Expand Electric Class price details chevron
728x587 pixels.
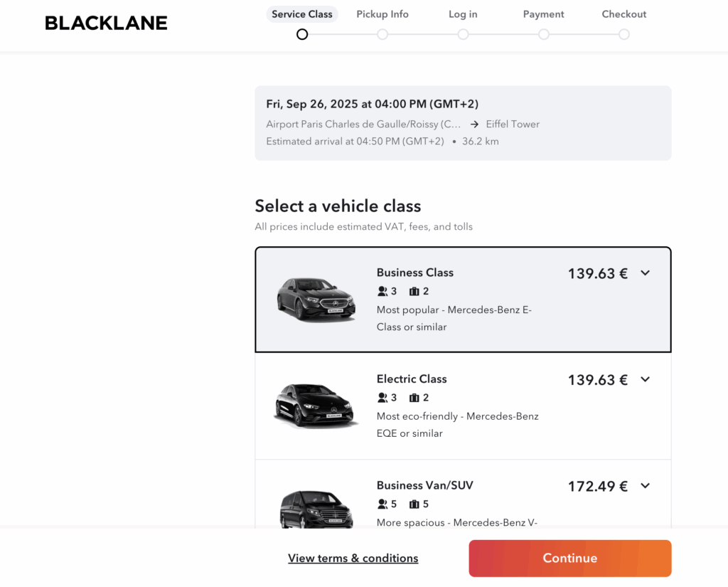click(646, 379)
